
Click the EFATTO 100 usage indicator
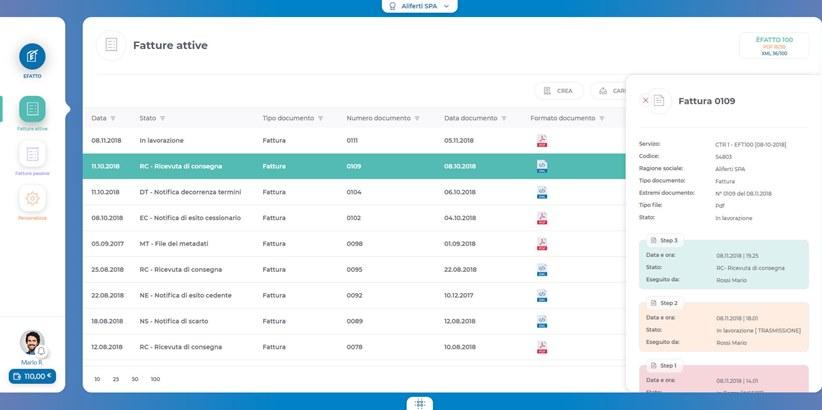pos(774,45)
